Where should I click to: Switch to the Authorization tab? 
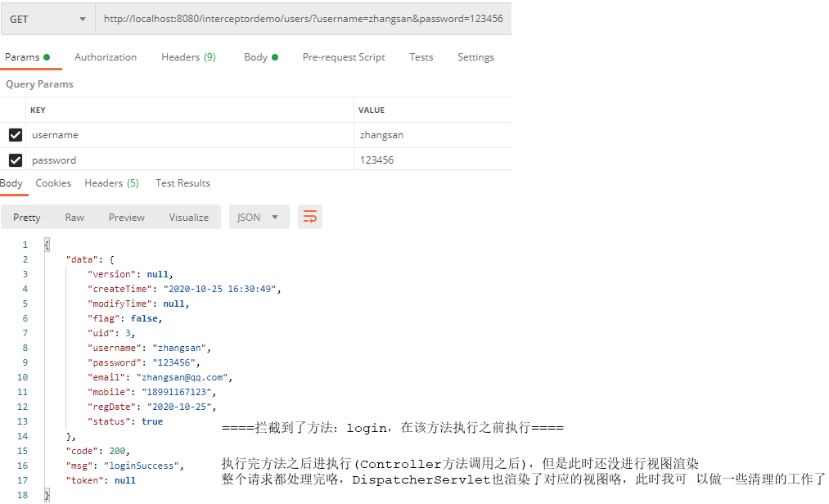[x=106, y=57]
